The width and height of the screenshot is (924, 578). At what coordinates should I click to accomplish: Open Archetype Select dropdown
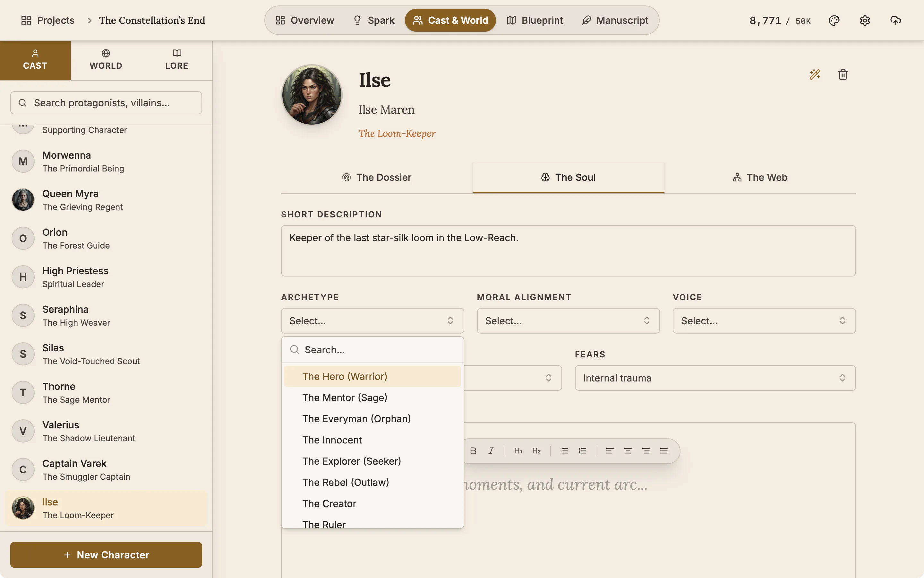pos(372,321)
